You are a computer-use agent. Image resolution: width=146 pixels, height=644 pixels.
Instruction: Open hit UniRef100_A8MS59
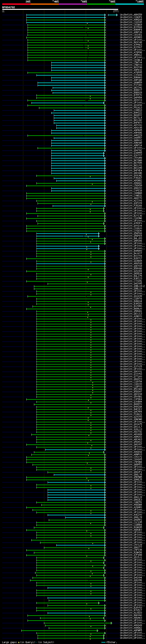pos(131,15)
